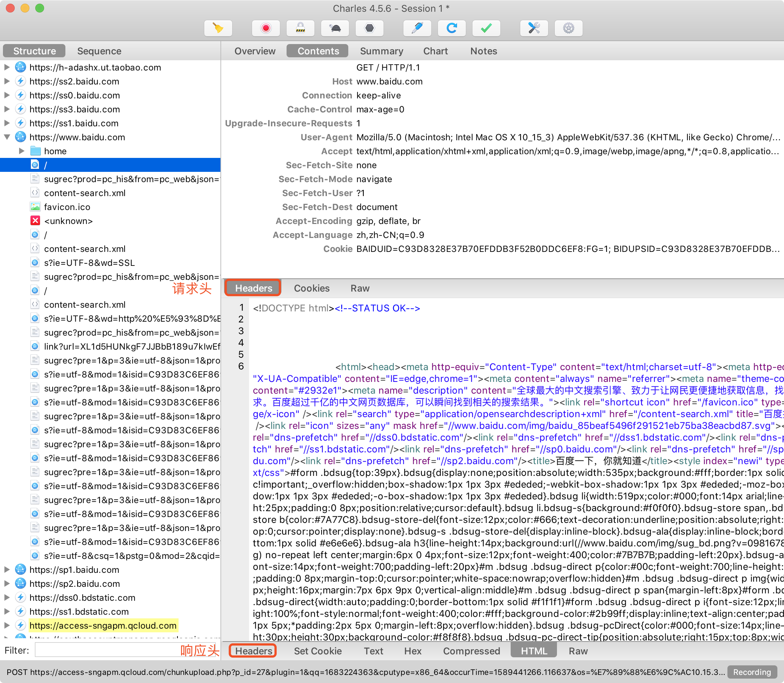Toggle the red Record button
The image size is (784, 683).
point(266,28)
